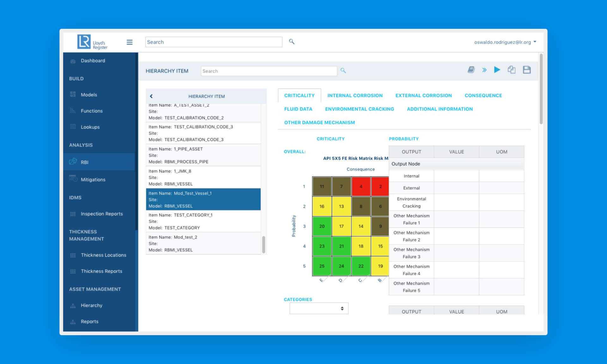The image size is (607, 364).
Task: Save with the floppy disk icon
Action: click(527, 70)
